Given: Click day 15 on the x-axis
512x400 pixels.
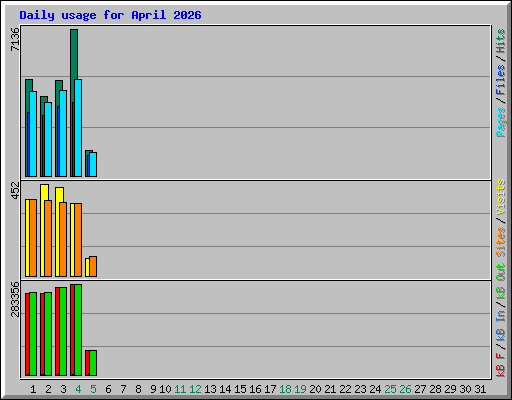Looking at the screenshot, I should pos(240,389).
